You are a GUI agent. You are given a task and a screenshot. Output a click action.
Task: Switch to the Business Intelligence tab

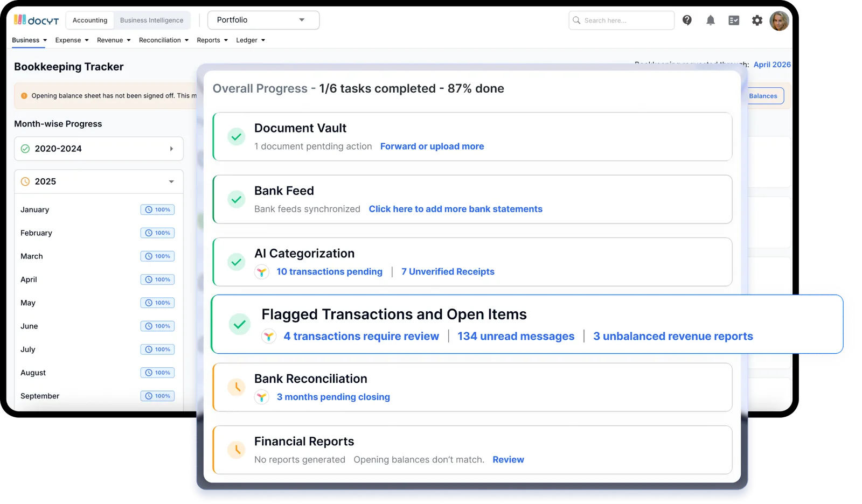click(151, 20)
